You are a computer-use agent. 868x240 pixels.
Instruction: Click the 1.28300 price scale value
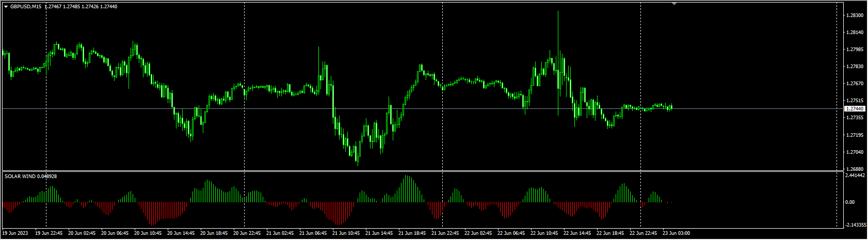tap(855, 15)
